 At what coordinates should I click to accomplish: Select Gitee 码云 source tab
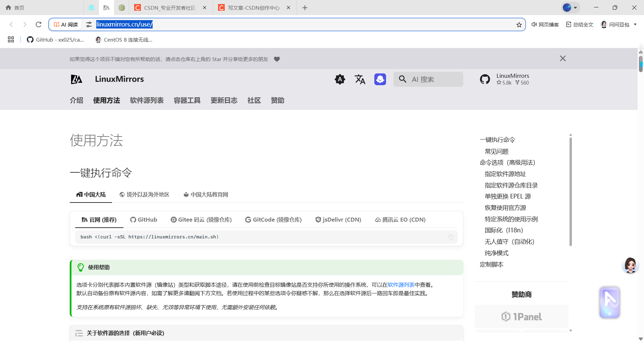[x=201, y=220]
